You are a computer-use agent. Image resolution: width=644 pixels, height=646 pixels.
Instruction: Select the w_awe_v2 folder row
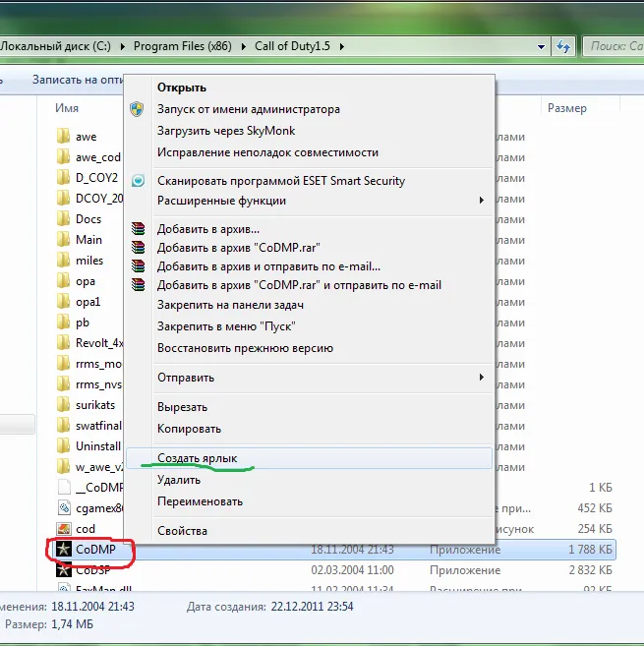point(89,467)
